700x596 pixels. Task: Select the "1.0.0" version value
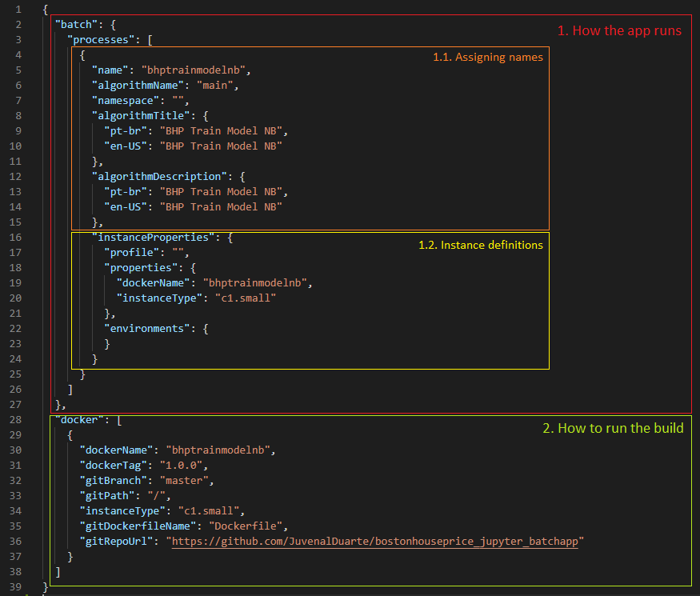(181, 465)
